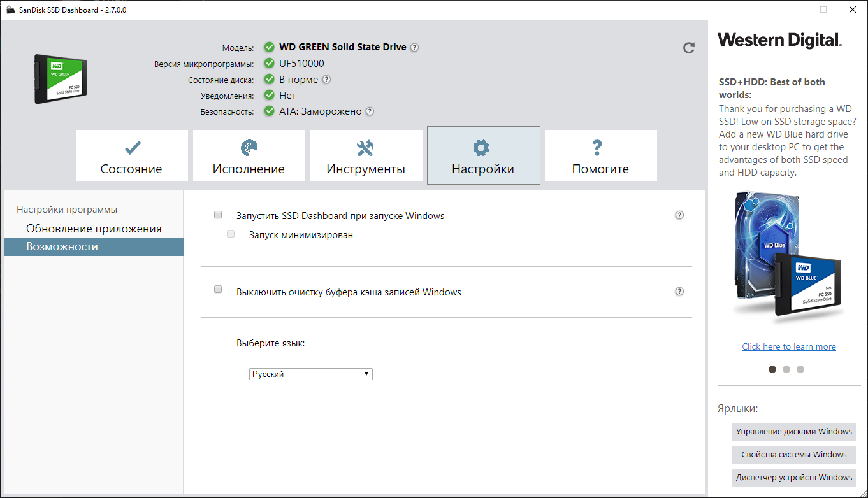Check Выключить очистку буфера кэша записей Windows
This screenshot has width=868, height=498.
(218, 290)
